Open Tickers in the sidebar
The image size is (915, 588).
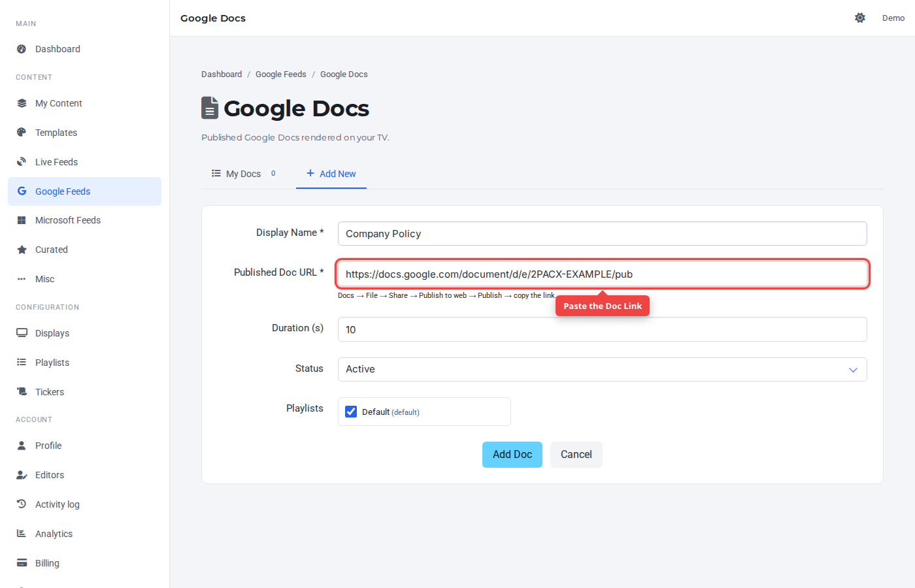85,392
